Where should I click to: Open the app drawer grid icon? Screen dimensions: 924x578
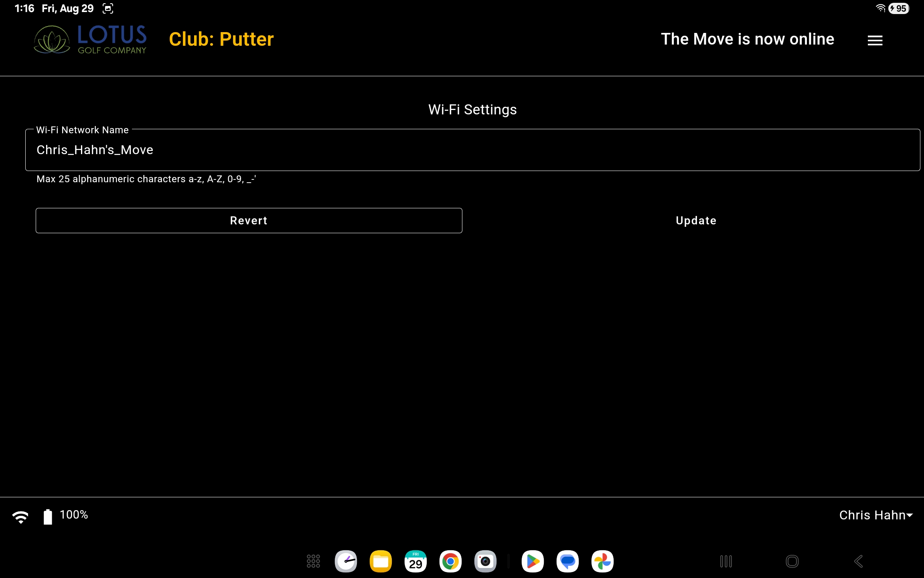pos(313,561)
